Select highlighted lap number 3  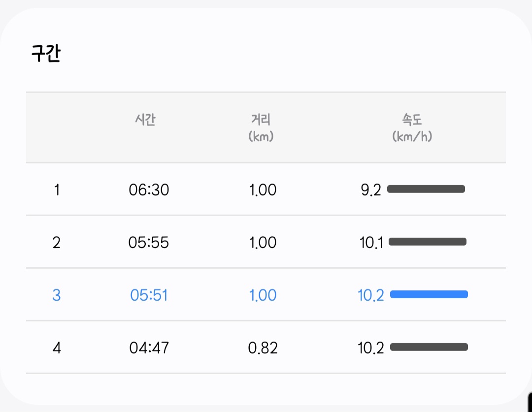point(57,295)
